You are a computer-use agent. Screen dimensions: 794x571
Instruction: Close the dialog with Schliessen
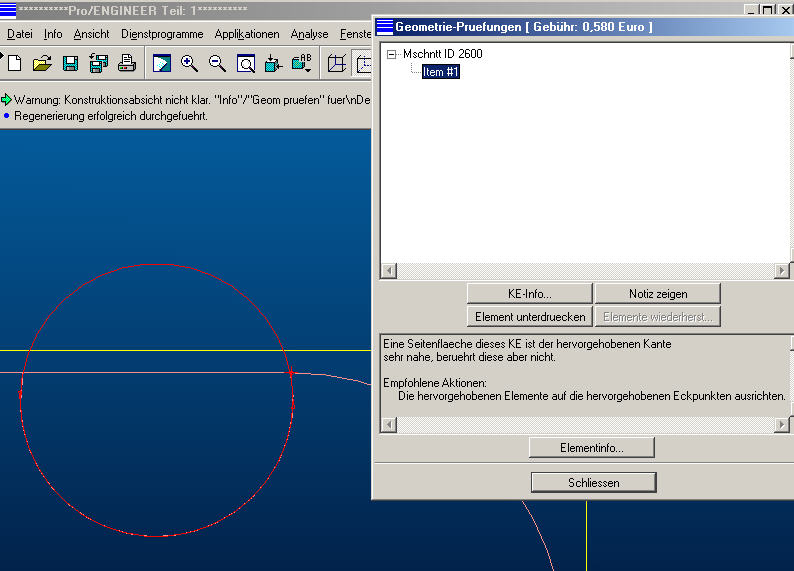[x=593, y=482]
